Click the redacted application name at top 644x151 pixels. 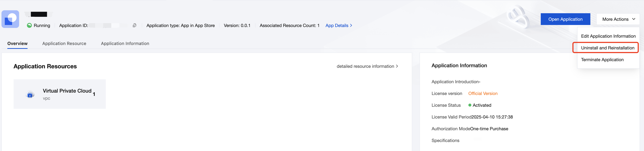(39, 14)
